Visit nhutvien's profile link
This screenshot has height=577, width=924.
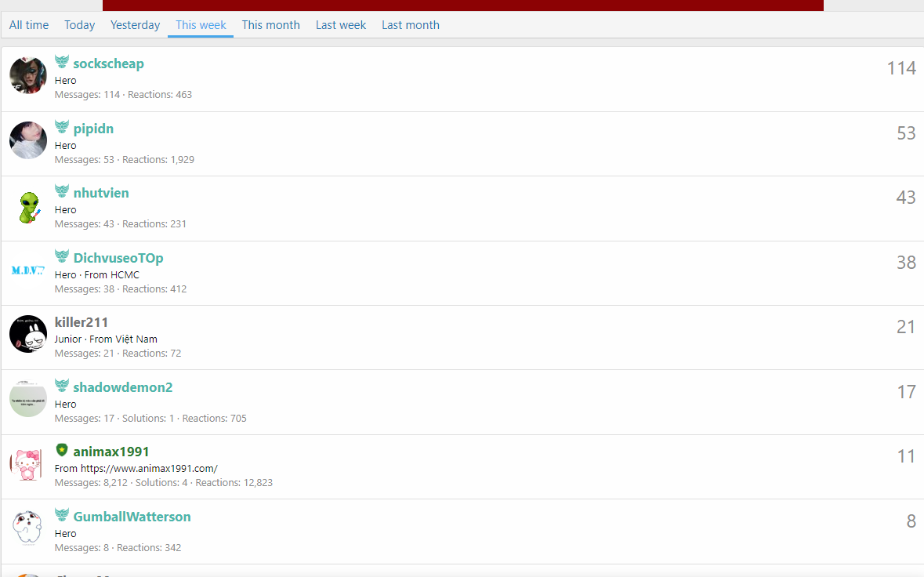pos(101,193)
